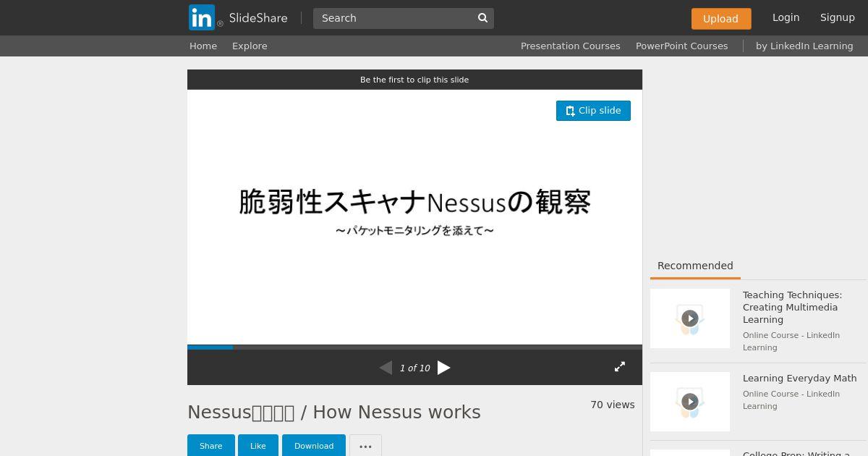Click the Share button
868x456 pixels.
tap(211, 446)
